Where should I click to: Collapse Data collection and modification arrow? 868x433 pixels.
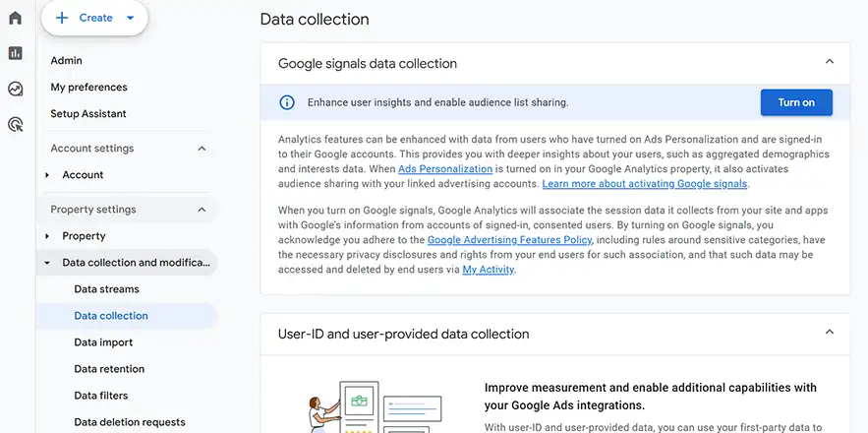(x=47, y=263)
